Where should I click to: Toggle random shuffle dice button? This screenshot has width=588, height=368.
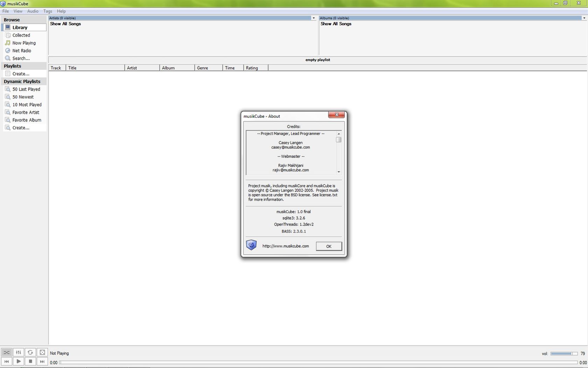tap(42, 352)
